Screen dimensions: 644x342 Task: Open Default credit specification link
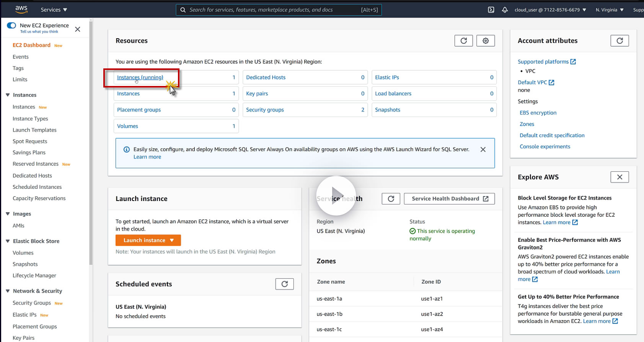552,135
